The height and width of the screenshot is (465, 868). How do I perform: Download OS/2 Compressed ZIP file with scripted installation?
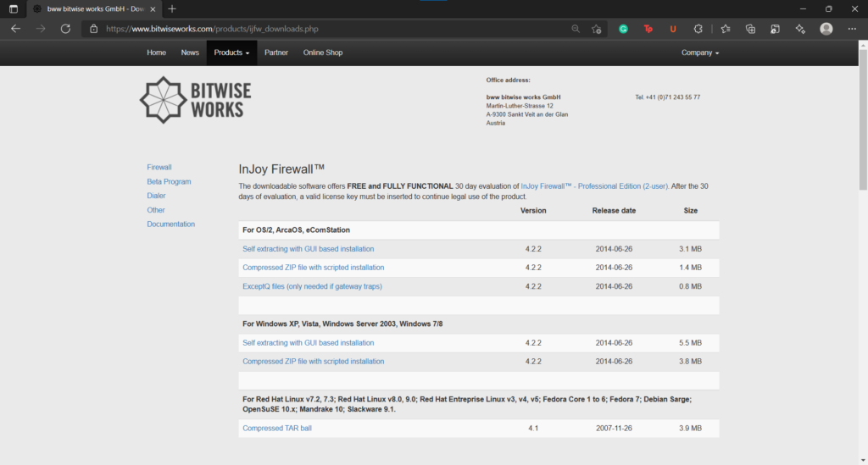[x=314, y=268]
